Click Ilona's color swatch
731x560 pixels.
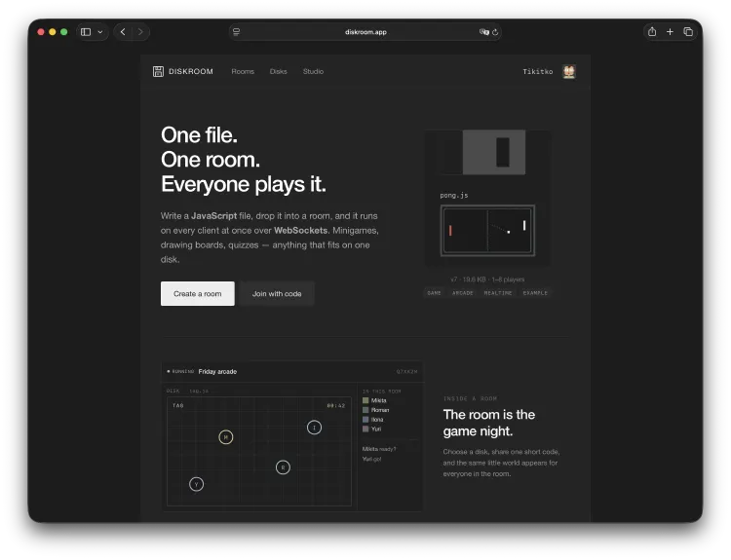pyautogui.click(x=365, y=420)
